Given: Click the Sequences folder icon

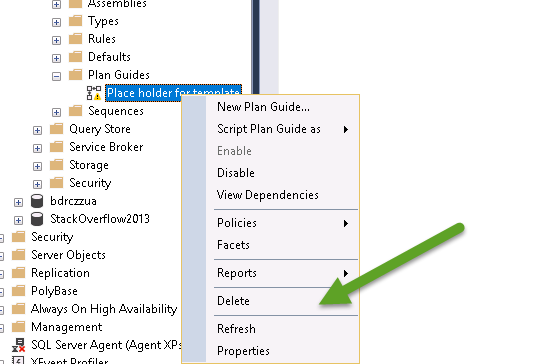Looking at the screenshot, I should tap(75, 111).
